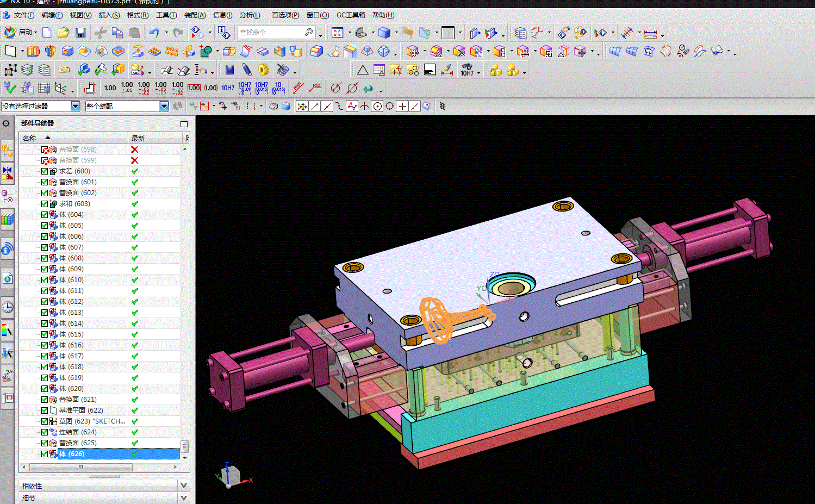Open the Assembly Navigator sidebar tab
The image size is (815, 504).
click(x=7, y=151)
